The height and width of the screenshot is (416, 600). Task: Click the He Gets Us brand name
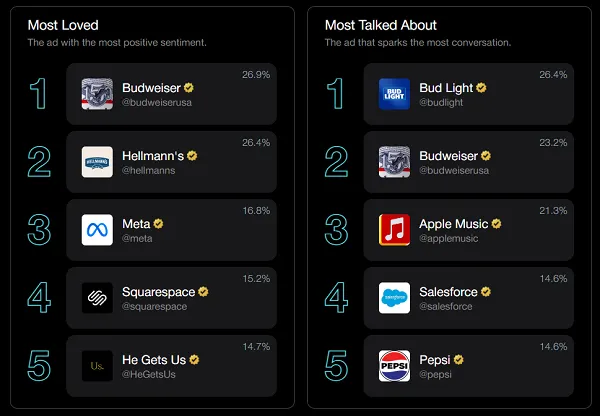pyautogui.click(x=153, y=360)
